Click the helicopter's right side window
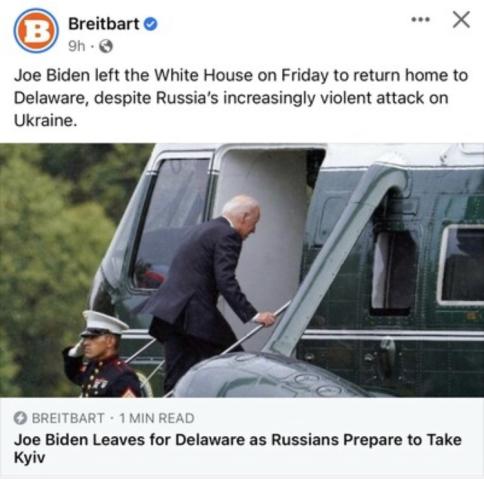 coord(462,265)
